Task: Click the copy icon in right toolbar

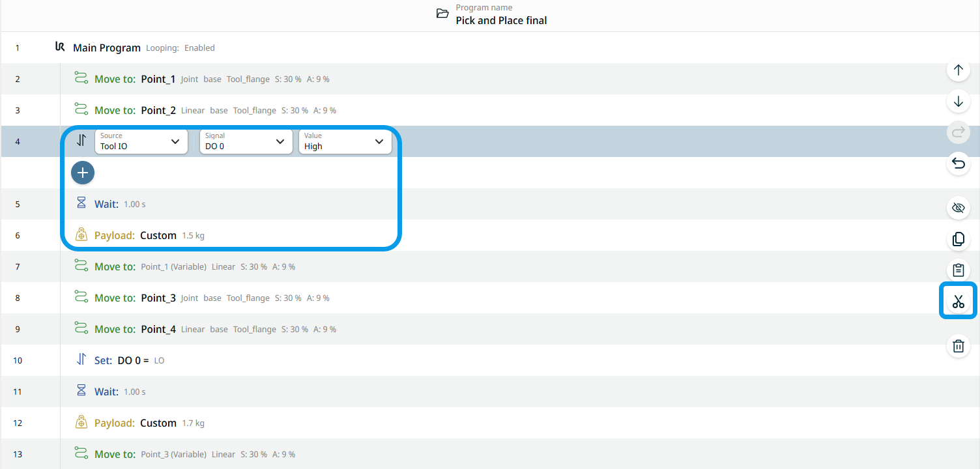Action: [958, 239]
